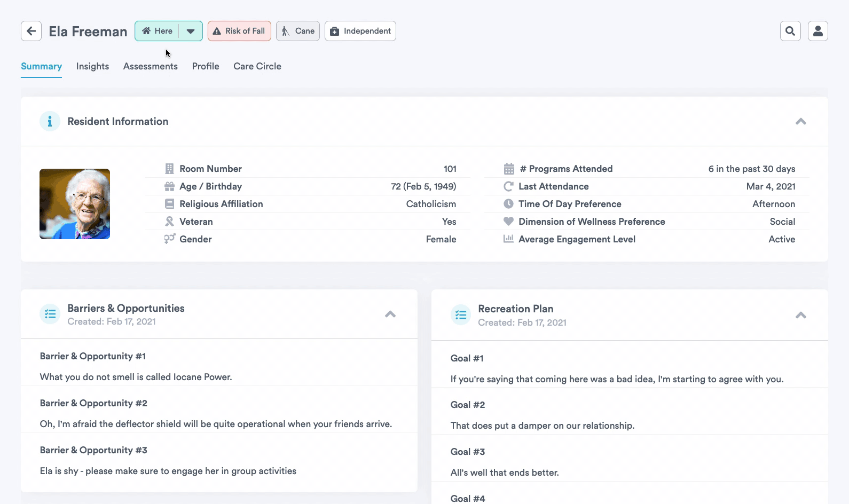Collapse the Barriers & Opportunities panel
This screenshot has width=849, height=504.
click(x=390, y=314)
